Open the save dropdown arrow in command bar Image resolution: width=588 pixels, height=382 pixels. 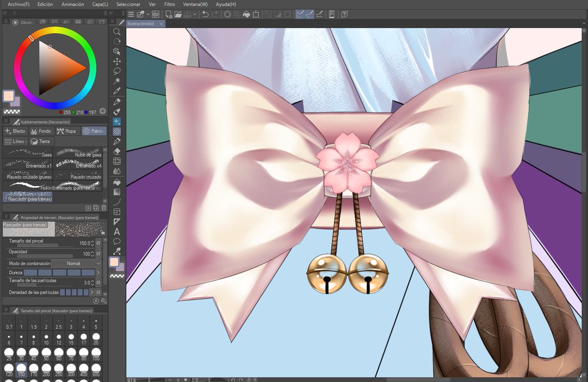tap(195, 14)
